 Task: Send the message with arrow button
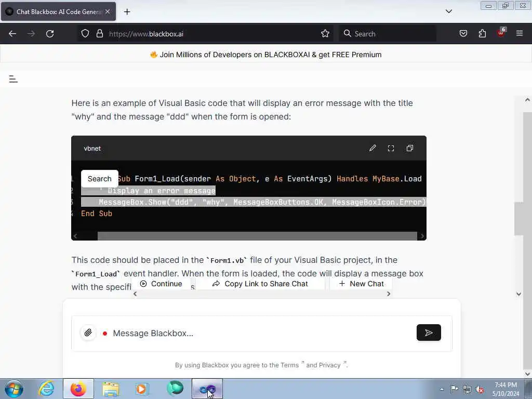click(429, 332)
